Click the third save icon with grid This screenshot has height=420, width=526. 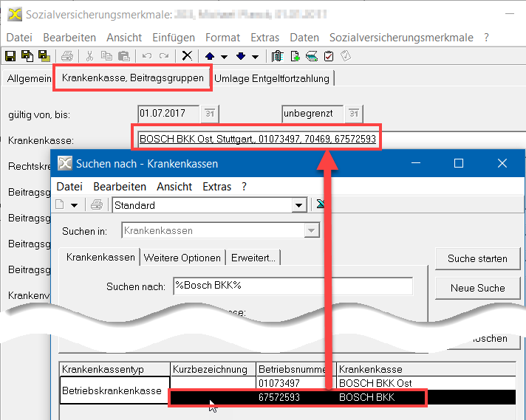tap(44, 56)
